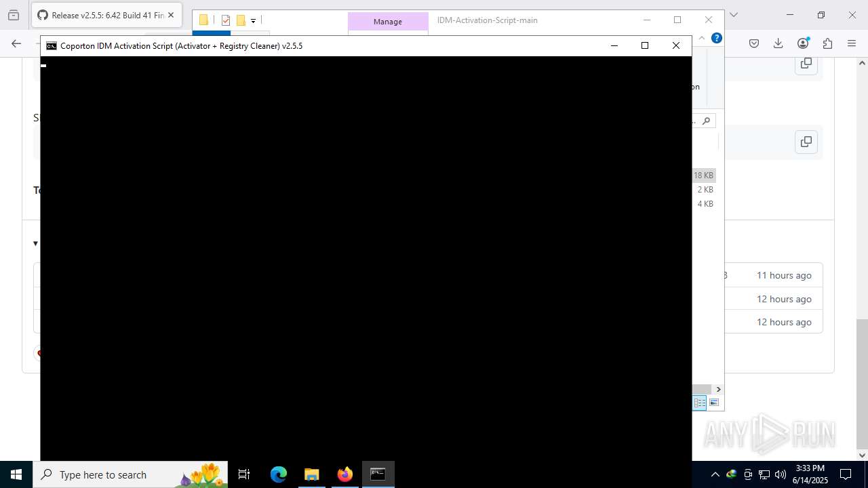The image size is (868, 488).
Task: Open the Windows Start menu
Action: coord(16,474)
